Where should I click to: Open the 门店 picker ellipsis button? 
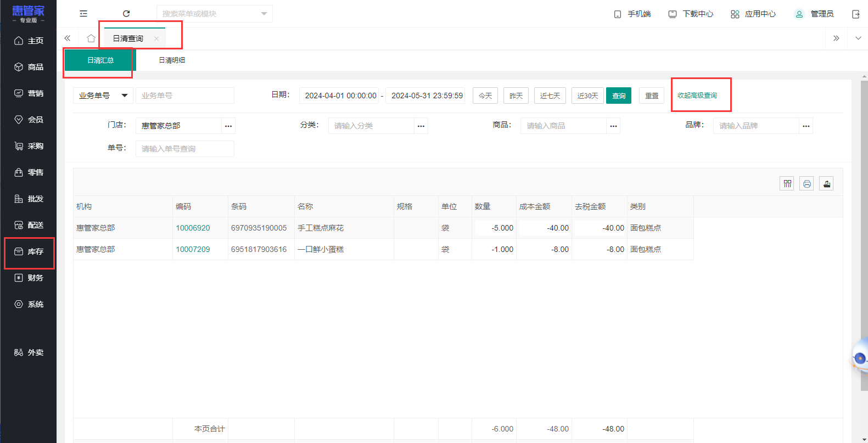pos(228,126)
